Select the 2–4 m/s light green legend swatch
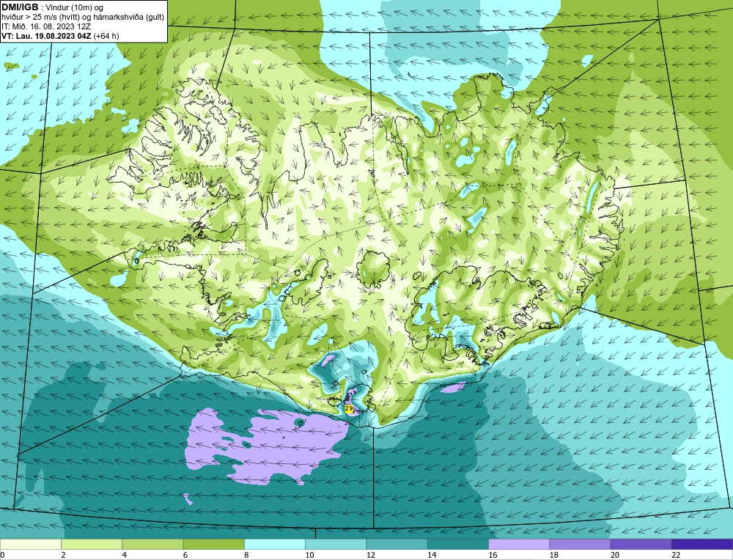The width and height of the screenshot is (733, 560). [92, 544]
